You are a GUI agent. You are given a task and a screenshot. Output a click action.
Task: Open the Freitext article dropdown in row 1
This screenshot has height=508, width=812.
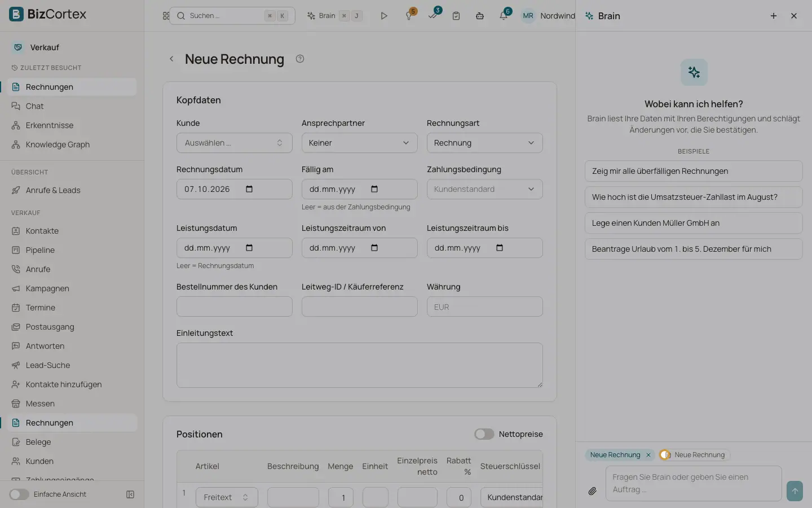tap(227, 497)
